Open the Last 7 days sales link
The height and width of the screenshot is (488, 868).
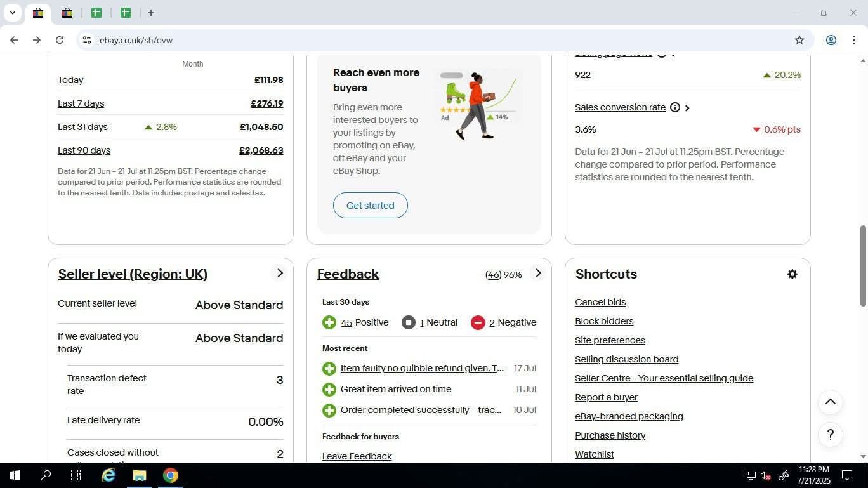81,103
